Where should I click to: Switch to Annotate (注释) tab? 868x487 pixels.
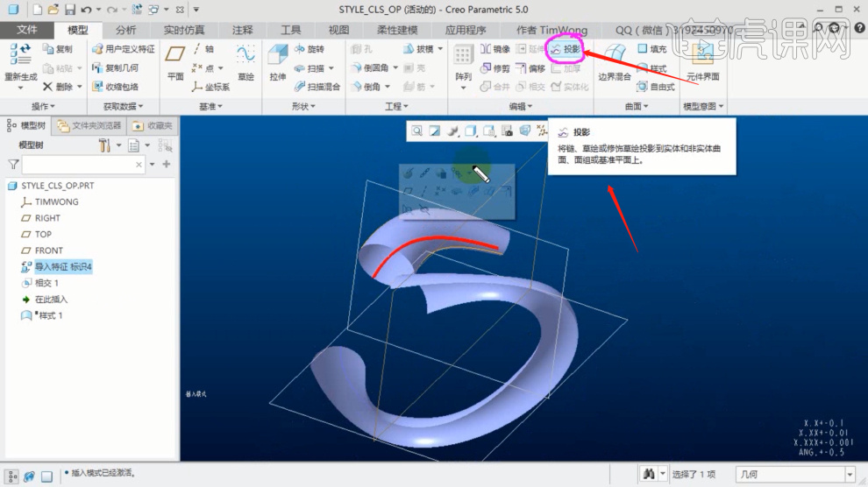(243, 30)
